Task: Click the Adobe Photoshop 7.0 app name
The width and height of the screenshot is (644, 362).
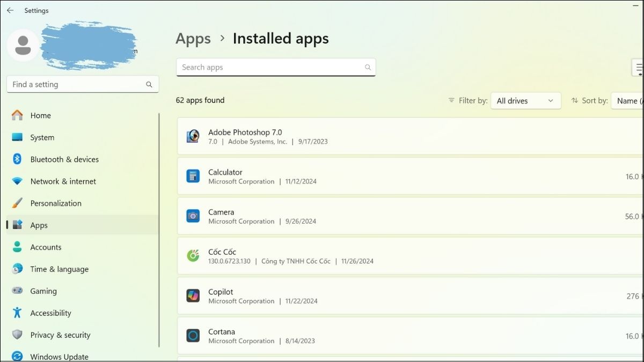Action: click(x=245, y=132)
